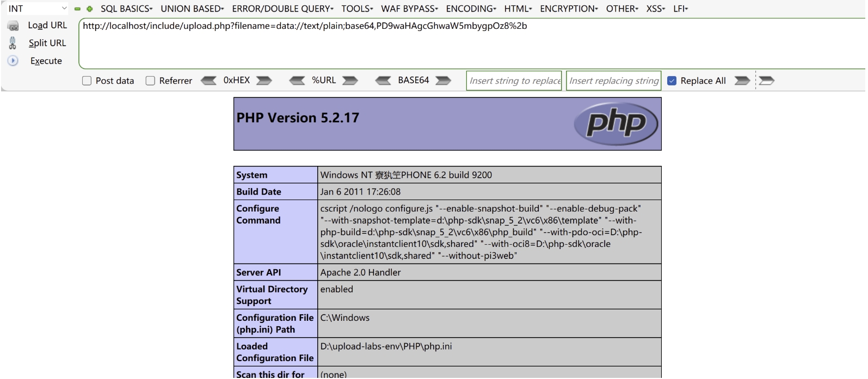Click the 'Configuration File (php.ini) Path' label

point(275,324)
